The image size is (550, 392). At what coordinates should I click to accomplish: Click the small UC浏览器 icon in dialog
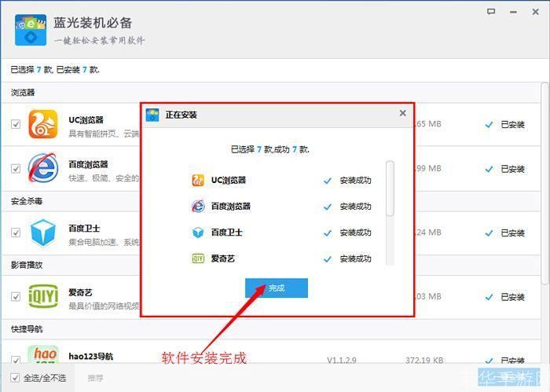click(x=198, y=180)
